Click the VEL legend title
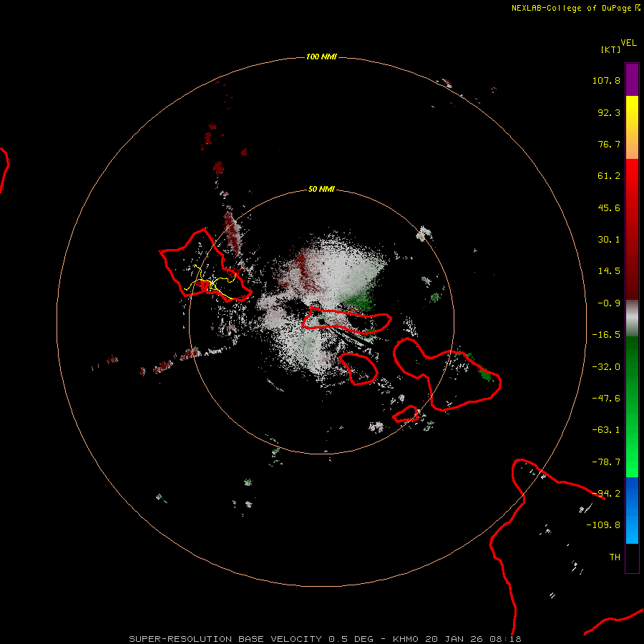Image resolution: width=644 pixels, height=644 pixels. (x=628, y=43)
